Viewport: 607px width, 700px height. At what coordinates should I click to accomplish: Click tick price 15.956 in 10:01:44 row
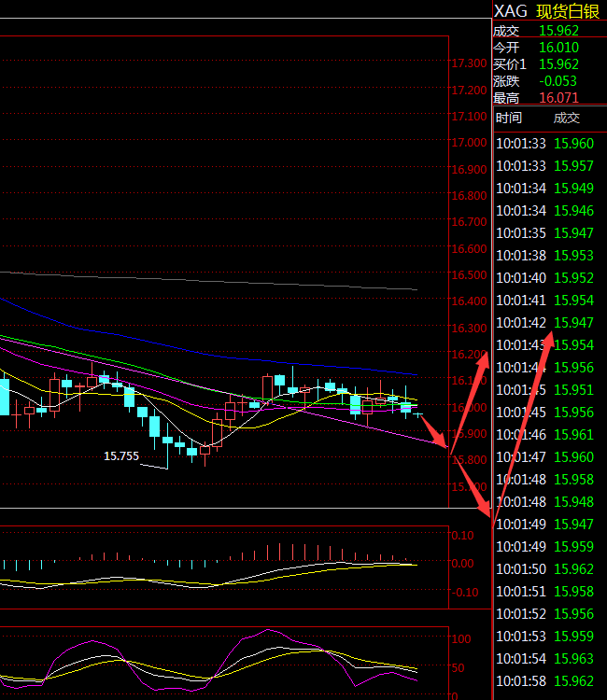(574, 368)
